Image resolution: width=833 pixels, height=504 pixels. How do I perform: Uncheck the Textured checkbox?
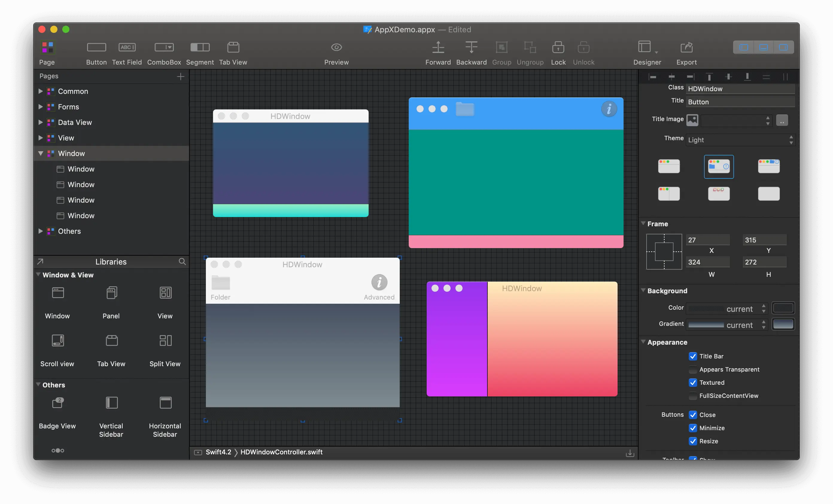coord(693,382)
